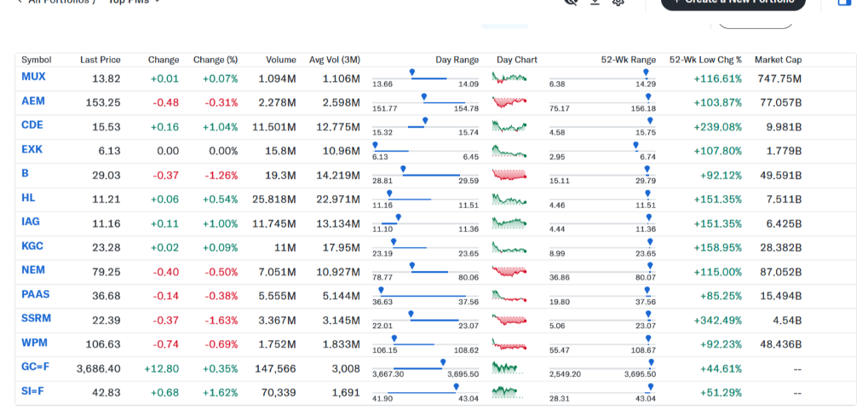The width and height of the screenshot is (868, 410).
Task: Sort by the Market Cap column header
Action: [x=777, y=60]
